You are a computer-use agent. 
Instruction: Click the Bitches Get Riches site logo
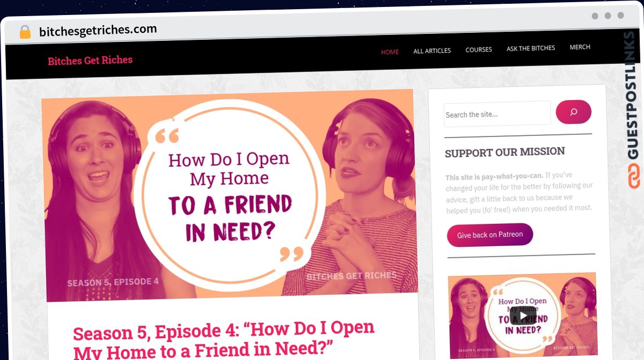pyautogui.click(x=90, y=61)
